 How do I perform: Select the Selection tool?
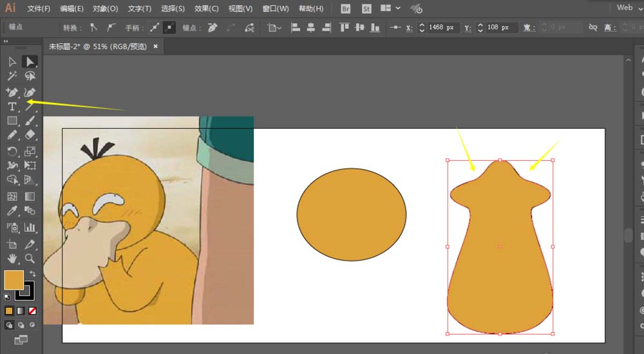(12, 62)
